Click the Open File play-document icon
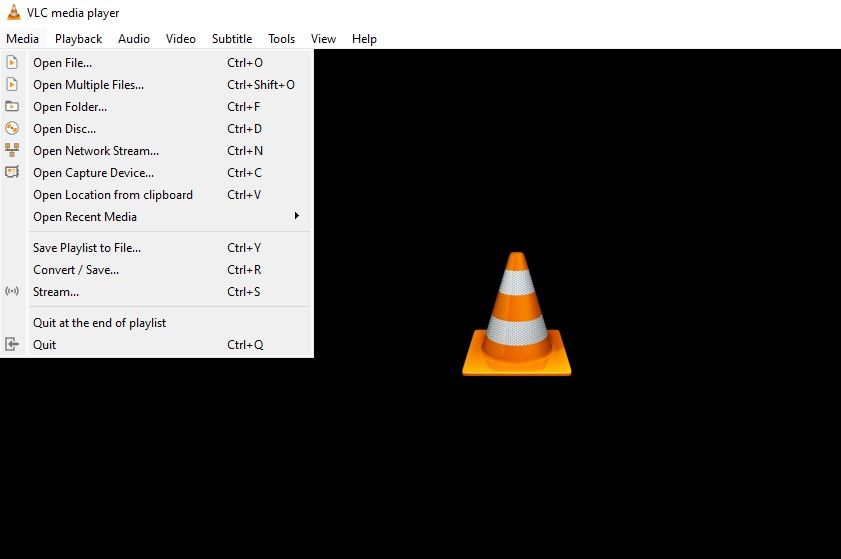 tap(12, 63)
